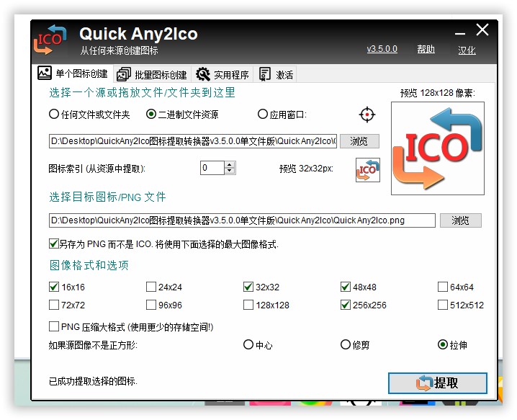Increase icon index with up arrow

pyautogui.click(x=230, y=165)
